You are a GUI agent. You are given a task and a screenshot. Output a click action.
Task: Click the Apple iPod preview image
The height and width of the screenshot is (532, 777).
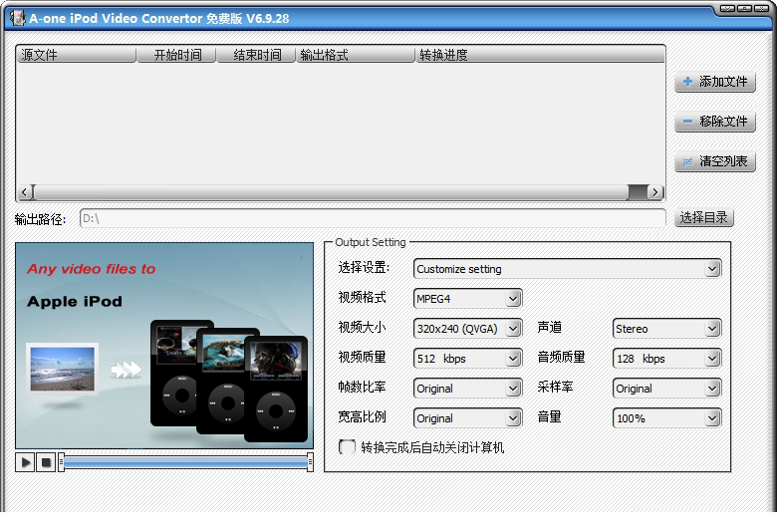(164, 346)
